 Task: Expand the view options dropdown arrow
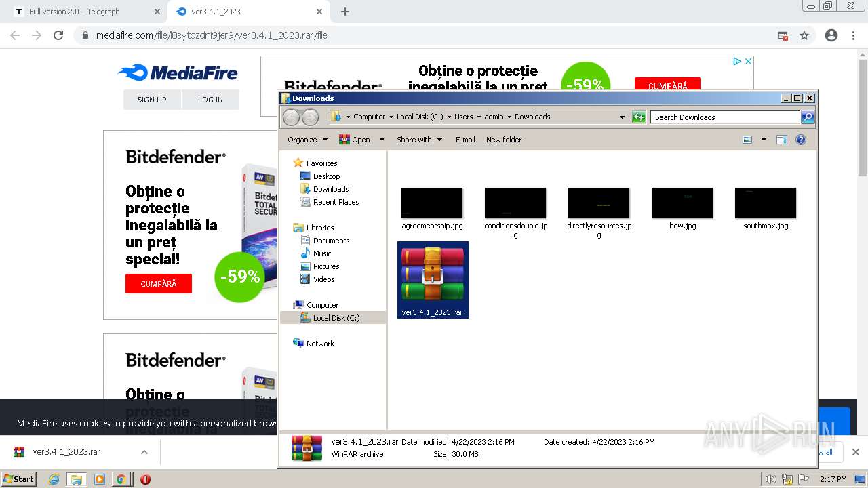[x=764, y=140]
